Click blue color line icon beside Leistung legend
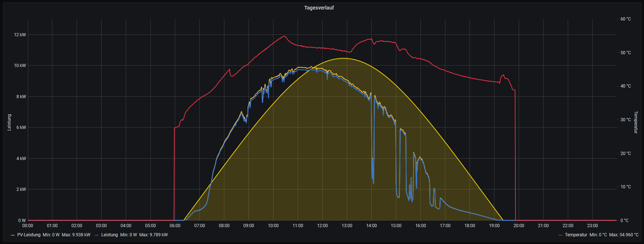Image resolution: width=644 pixels, height=244 pixels. (97, 235)
